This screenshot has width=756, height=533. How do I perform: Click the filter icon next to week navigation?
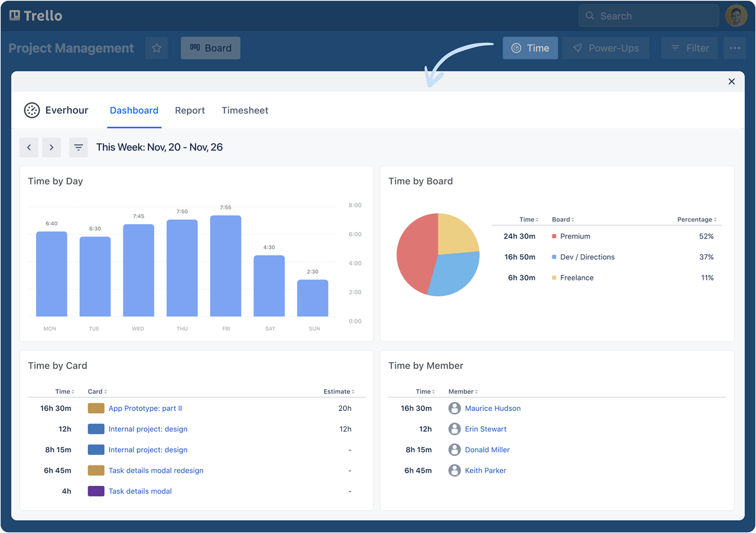(x=78, y=147)
